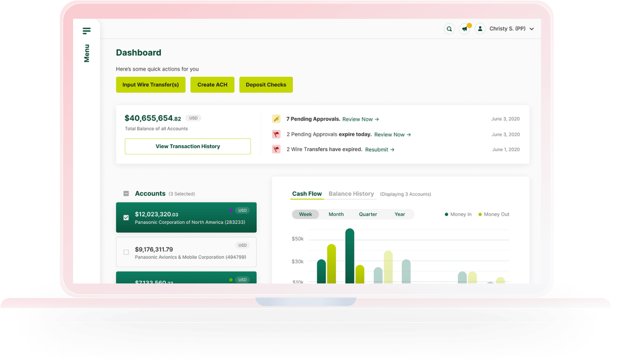Click View Transaction History button

pyautogui.click(x=188, y=147)
